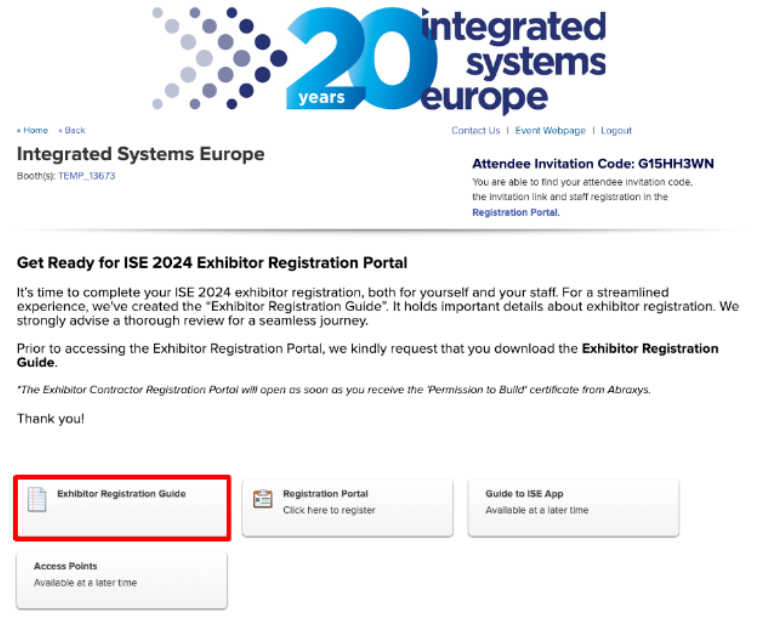Follow Registration Portal link under invitation code
Viewport: 760px width, 624px height.
[x=515, y=212]
